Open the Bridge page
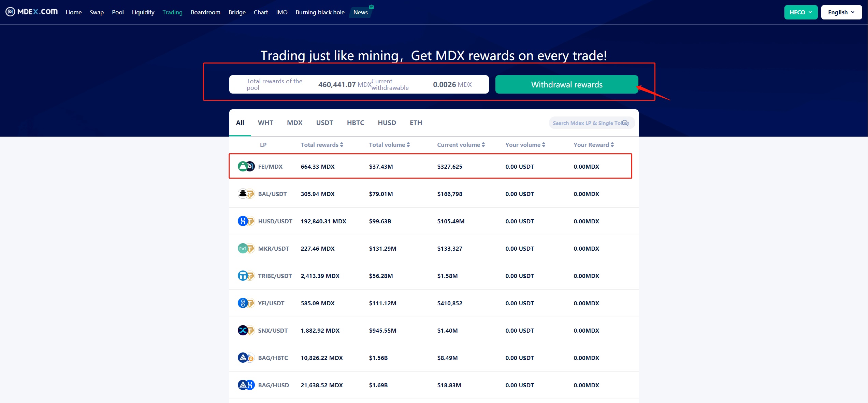Viewport: 868px width, 403px height. (x=237, y=12)
